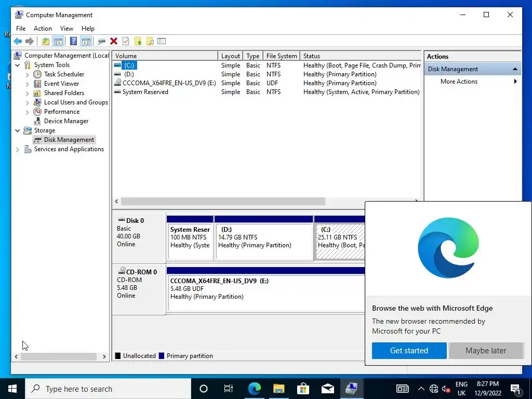This screenshot has height=399, width=532.
Task: Click the Forward arrow toolbar icon
Action: pyautogui.click(x=30, y=42)
